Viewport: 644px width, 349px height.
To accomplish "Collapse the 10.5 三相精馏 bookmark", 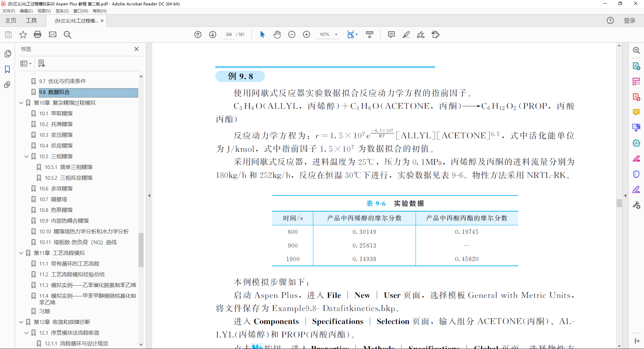I will coord(26,157).
